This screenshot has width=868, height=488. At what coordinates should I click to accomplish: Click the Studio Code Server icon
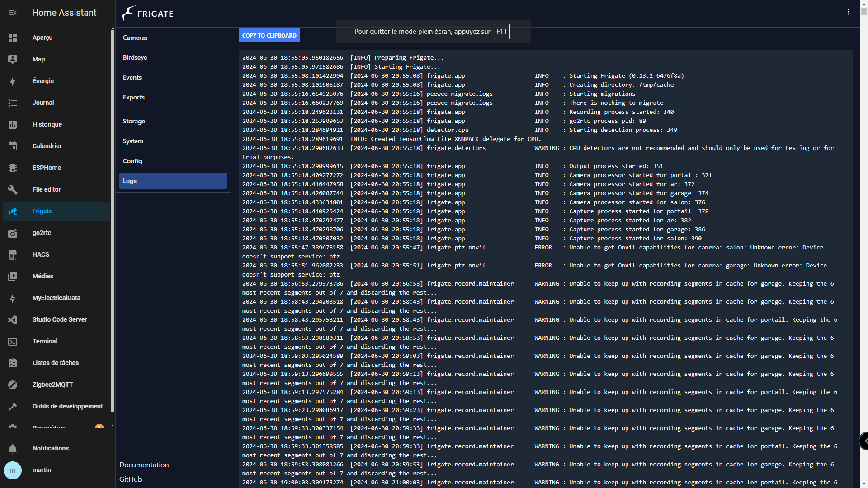pos(13,319)
